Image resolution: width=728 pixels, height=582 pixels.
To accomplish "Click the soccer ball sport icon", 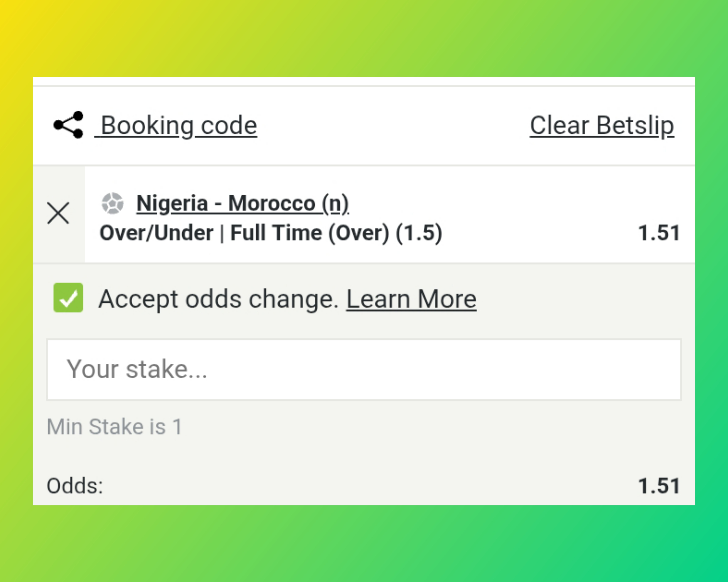I will [x=113, y=203].
